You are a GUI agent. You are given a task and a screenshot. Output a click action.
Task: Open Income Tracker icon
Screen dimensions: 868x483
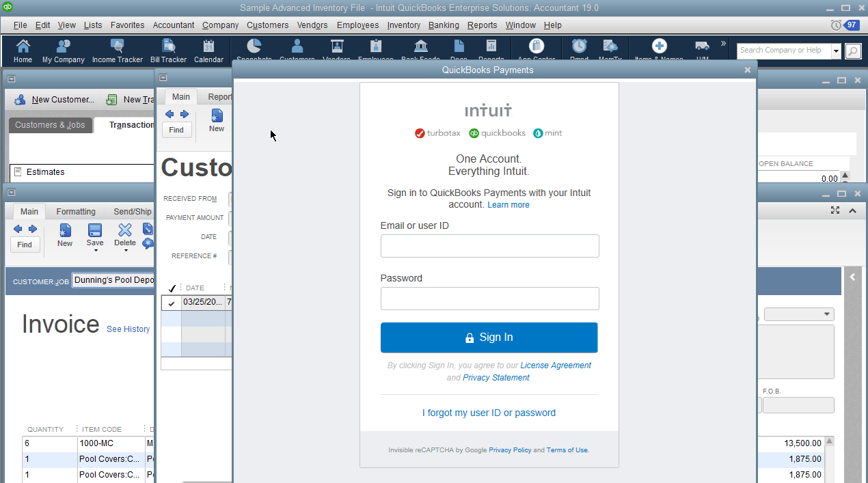click(x=118, y=51)
